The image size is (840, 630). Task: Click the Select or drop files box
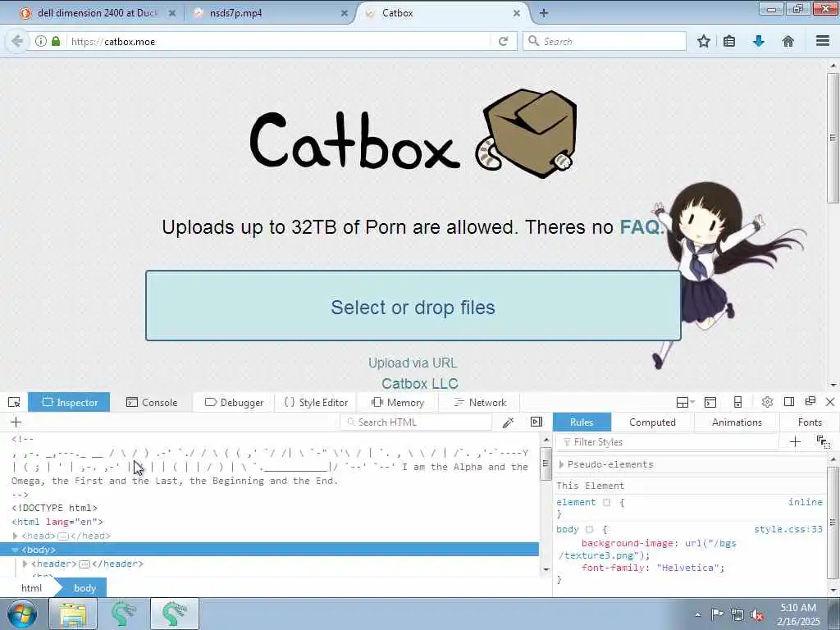point(413,306)
